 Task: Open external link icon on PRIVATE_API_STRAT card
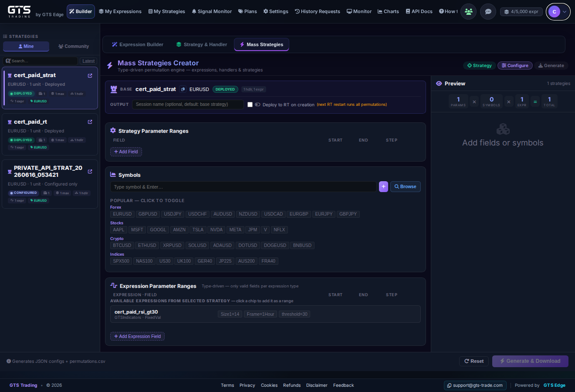pyautogui.click(x=90, y=172)
